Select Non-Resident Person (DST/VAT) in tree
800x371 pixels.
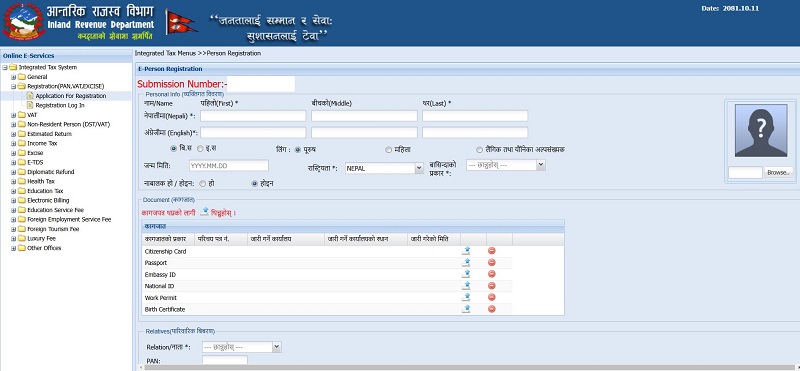pos(68,124)
